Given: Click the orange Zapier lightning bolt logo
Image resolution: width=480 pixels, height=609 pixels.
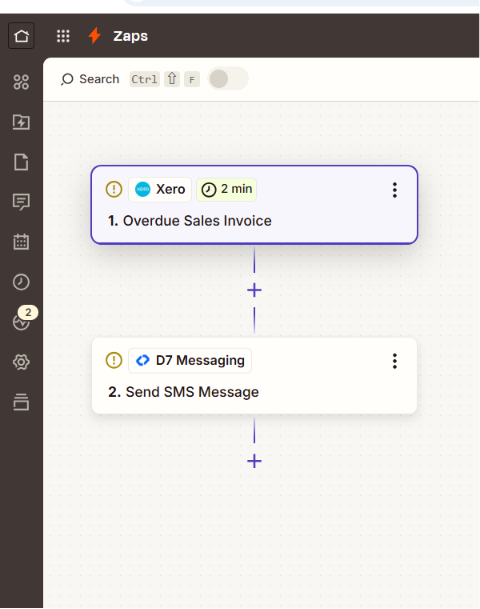Looking at the screenshot, I should (95, 36).
